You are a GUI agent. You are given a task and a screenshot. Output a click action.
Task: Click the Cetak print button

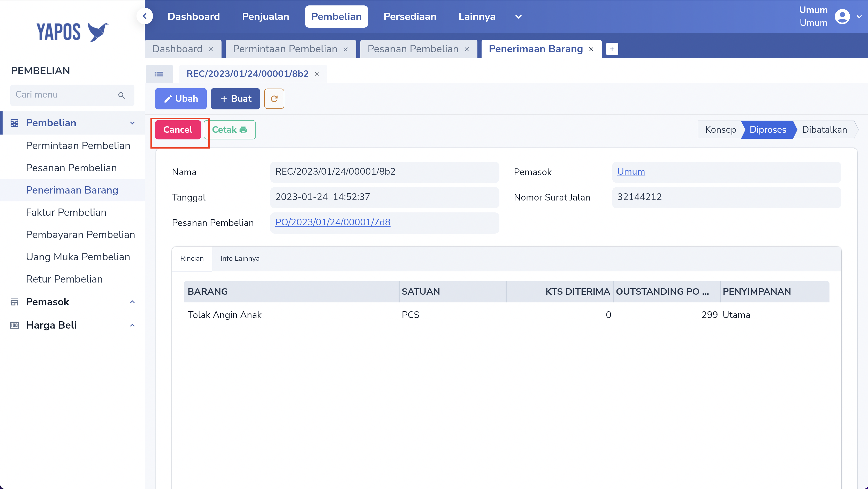230,130
